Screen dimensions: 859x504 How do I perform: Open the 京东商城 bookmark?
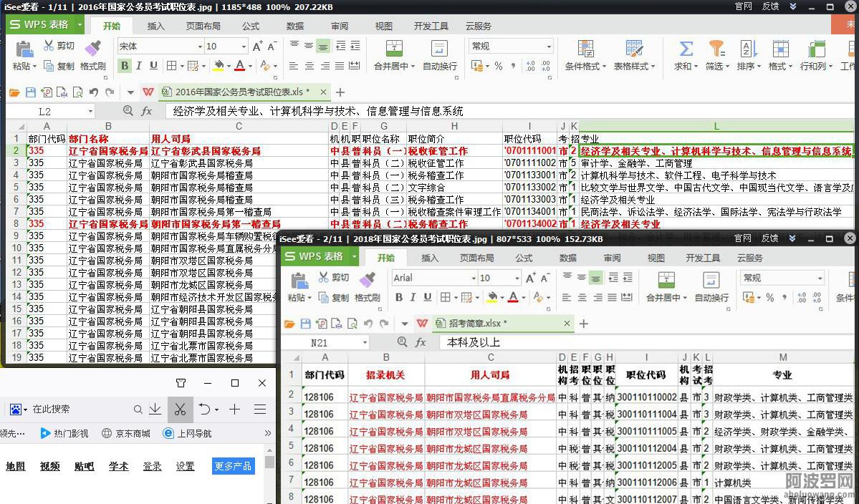tap(126, 433)
